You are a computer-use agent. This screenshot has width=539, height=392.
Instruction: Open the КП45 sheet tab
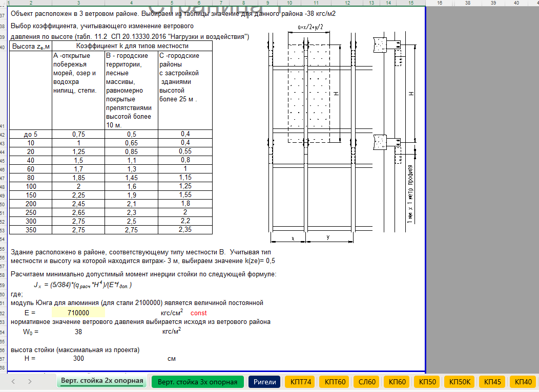(492, 382)
